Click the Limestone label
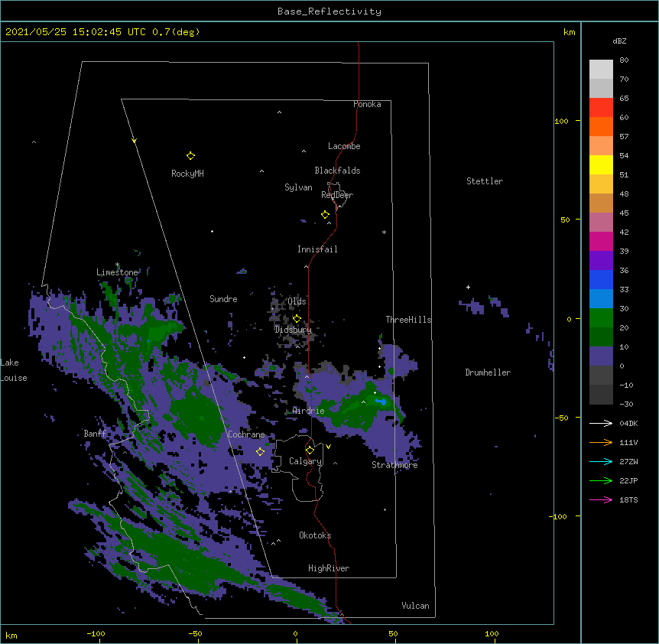 117,272
